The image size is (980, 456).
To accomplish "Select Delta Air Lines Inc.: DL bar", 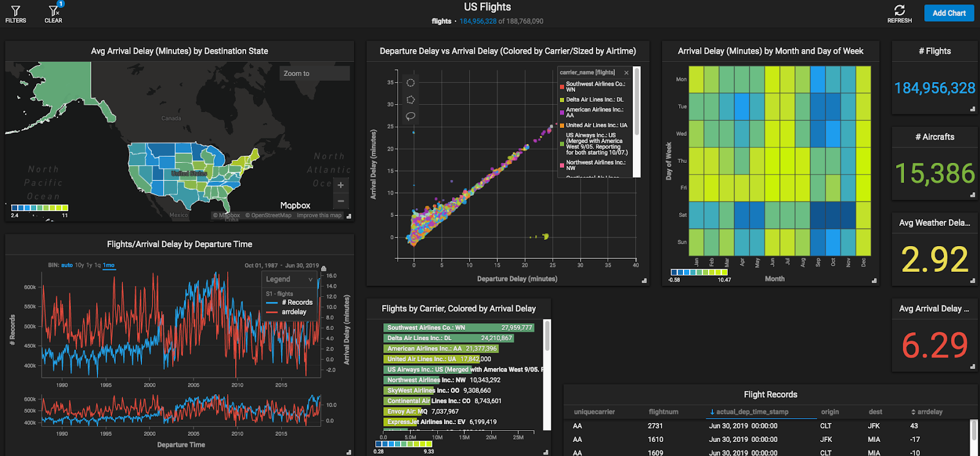I will point(449,338).
